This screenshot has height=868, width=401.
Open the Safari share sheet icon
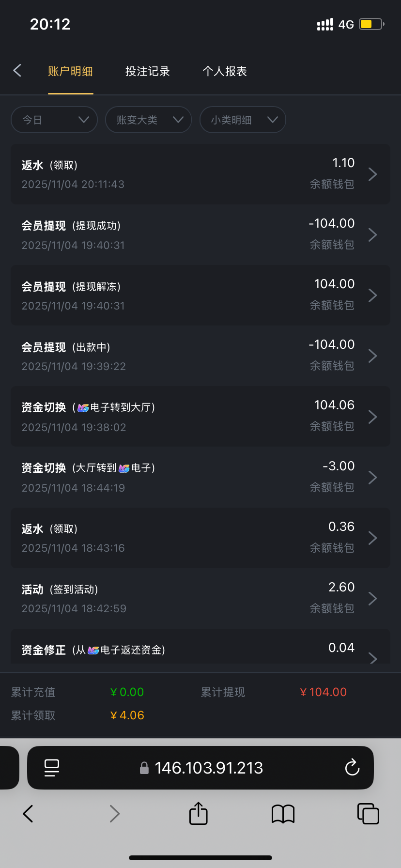click(198, 813)
